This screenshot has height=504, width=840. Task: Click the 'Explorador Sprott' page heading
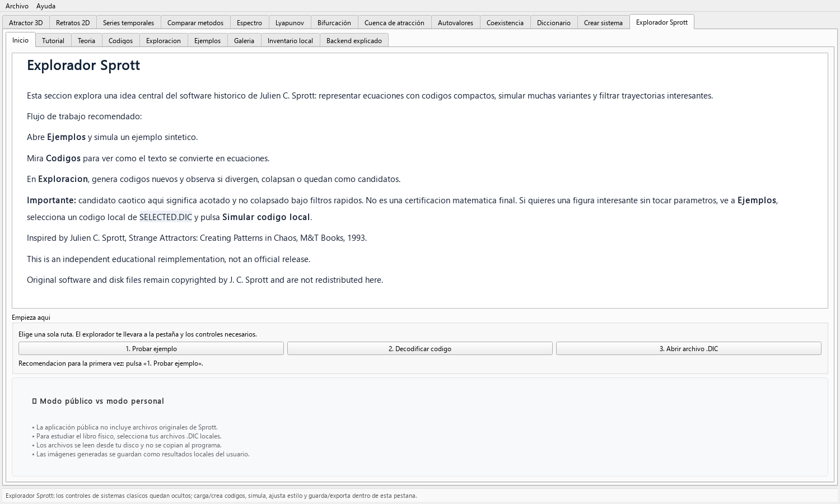click(83, 66)
